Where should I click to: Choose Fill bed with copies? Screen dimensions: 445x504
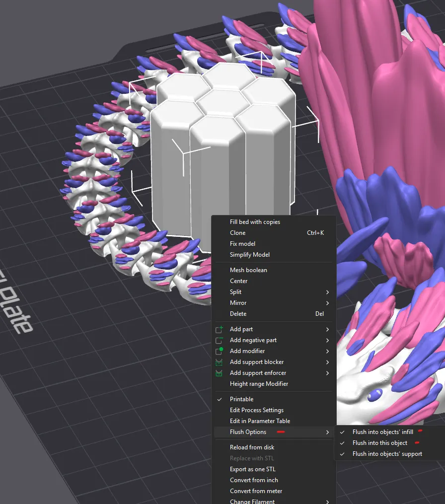click(x=255, y=222)
